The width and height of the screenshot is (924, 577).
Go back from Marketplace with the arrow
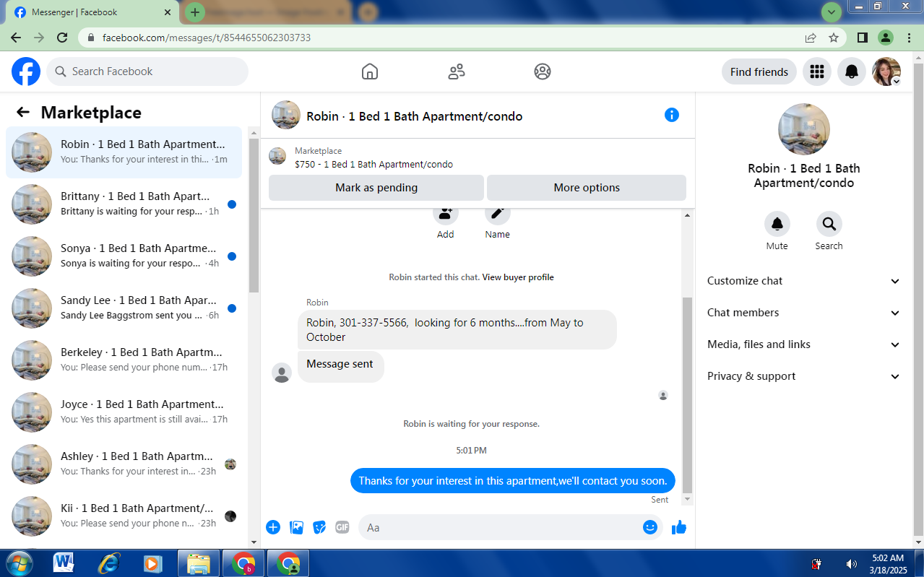point(23,112)
